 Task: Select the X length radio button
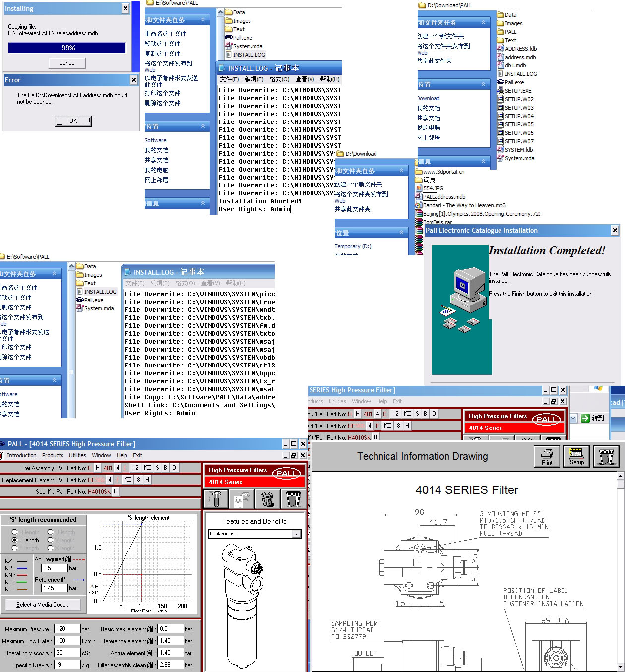[x=50, y=548]
